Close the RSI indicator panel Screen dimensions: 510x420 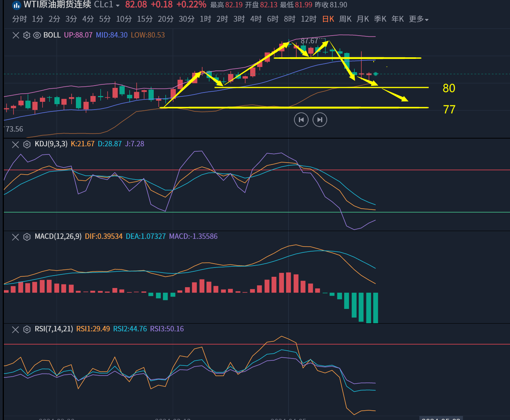(x=15, y=329)
